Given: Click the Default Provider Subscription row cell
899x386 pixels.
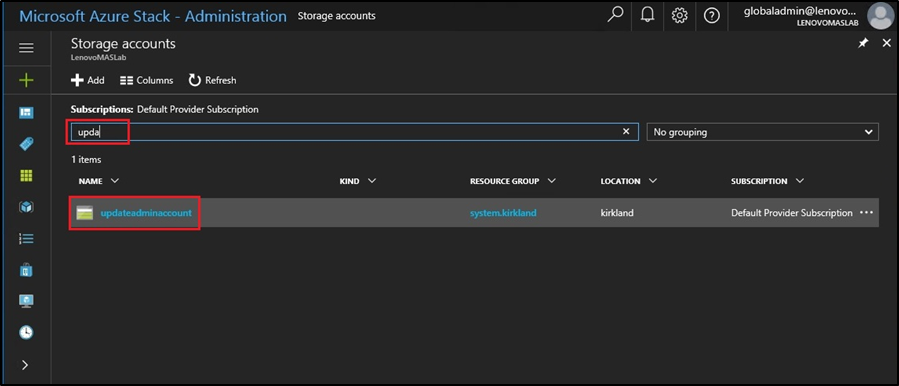Looking at the screenshot, I should pyautogui.click(x=792, y=213).
